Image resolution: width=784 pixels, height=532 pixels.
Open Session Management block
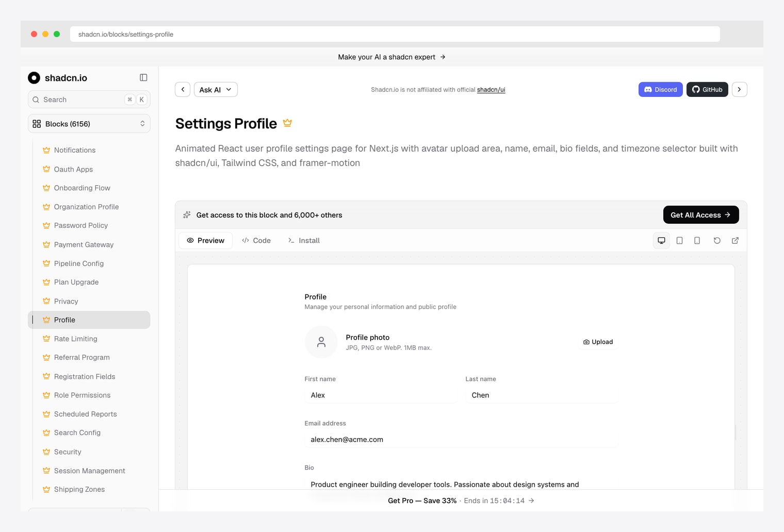(x=89, y=471)
